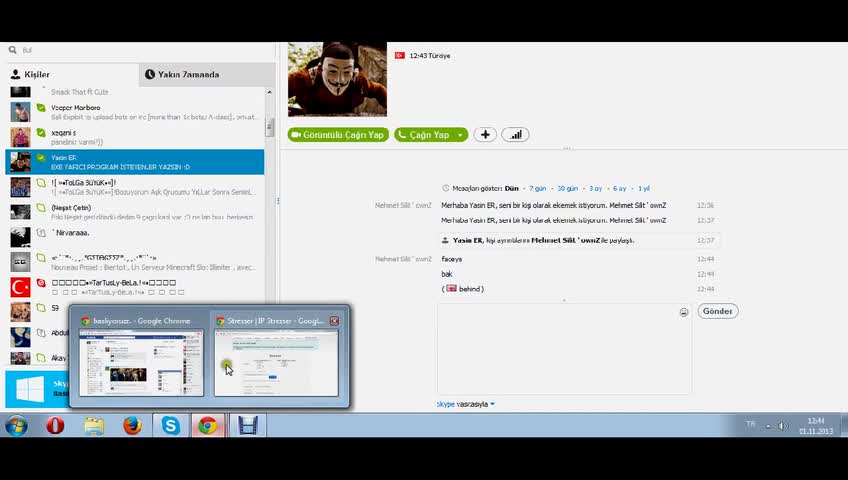Image resolution: width=848 pixels, height=480 pixels.
Task: Click the status icon next to xeqani s
Action: click(x=41, y=132)
